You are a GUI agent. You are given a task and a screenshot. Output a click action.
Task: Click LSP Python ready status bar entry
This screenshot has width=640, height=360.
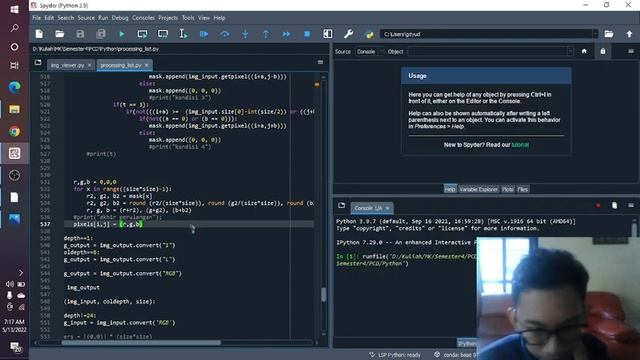click(395, 355)
